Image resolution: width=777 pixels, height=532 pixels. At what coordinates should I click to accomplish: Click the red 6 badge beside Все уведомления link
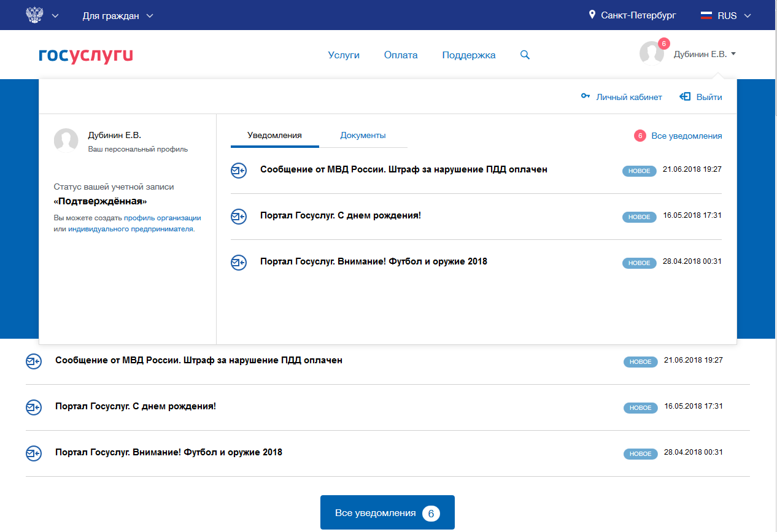[x=640, y=136]
